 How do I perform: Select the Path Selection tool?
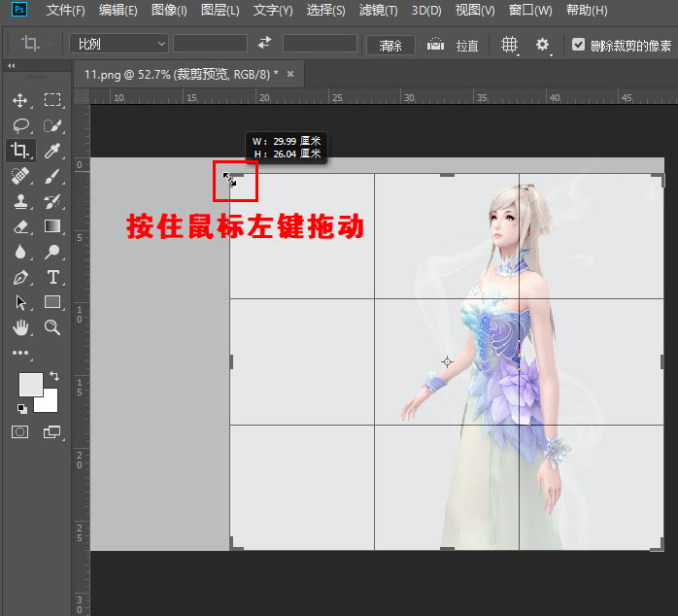tap(20, 302)
